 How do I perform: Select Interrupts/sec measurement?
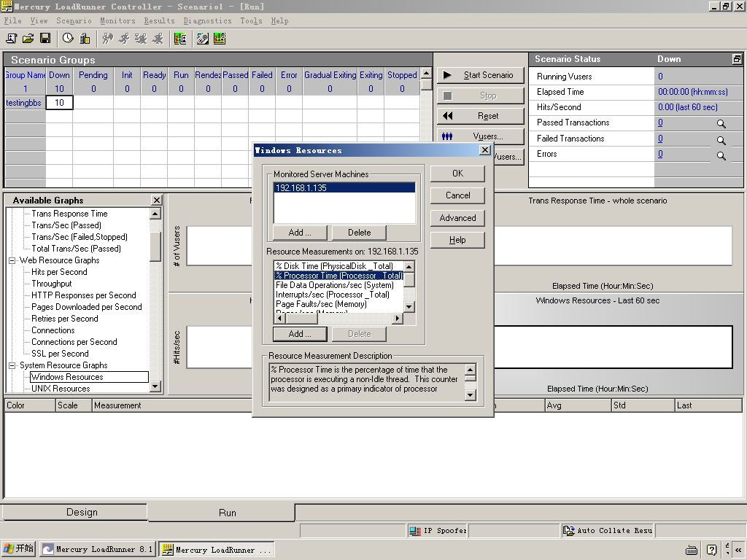tap(338, 295)
